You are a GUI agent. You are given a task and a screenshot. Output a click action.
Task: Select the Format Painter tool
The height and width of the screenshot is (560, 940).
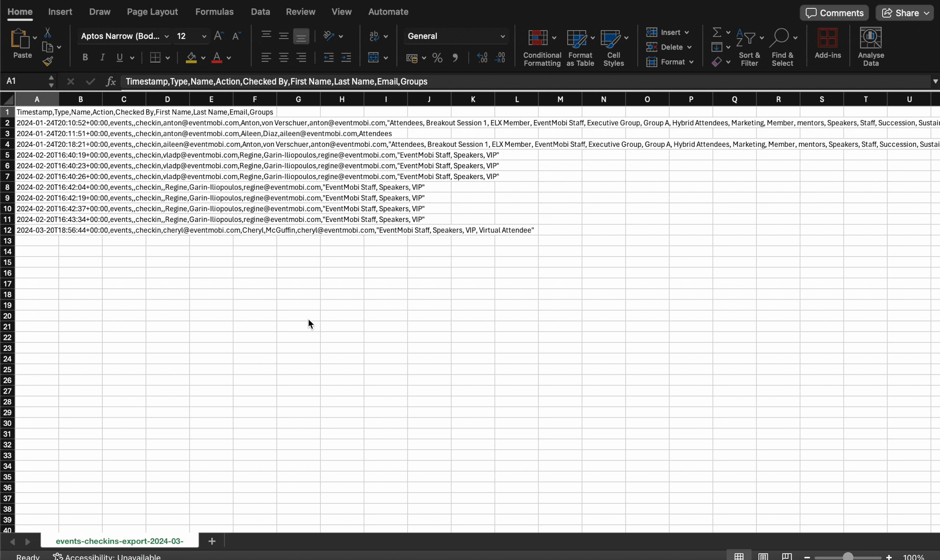(48, 61)
